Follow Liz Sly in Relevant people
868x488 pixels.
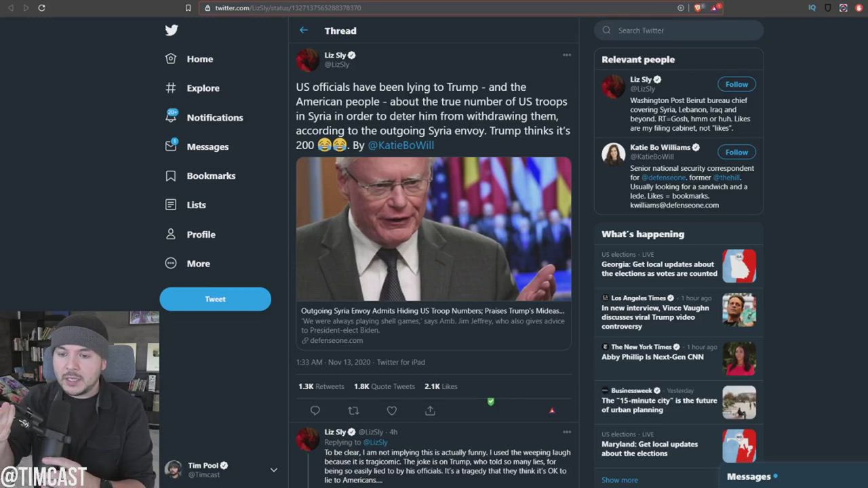(736, 84)
